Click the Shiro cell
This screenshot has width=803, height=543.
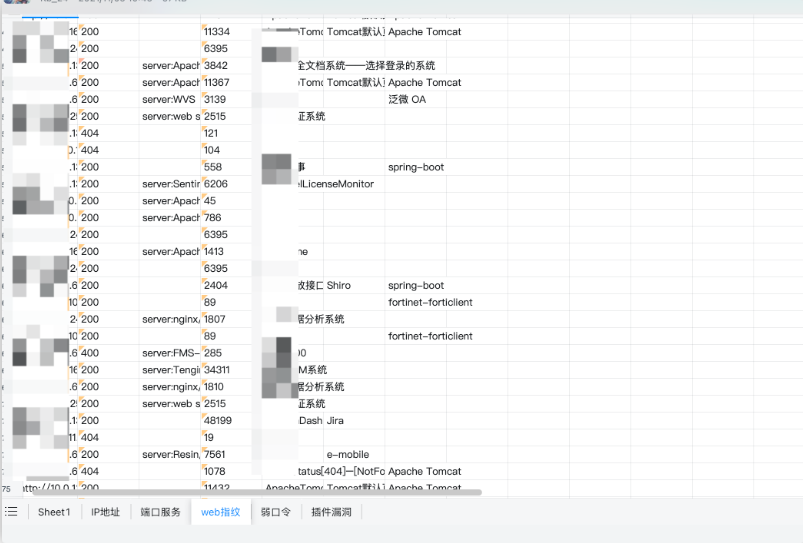click(354, 285)
